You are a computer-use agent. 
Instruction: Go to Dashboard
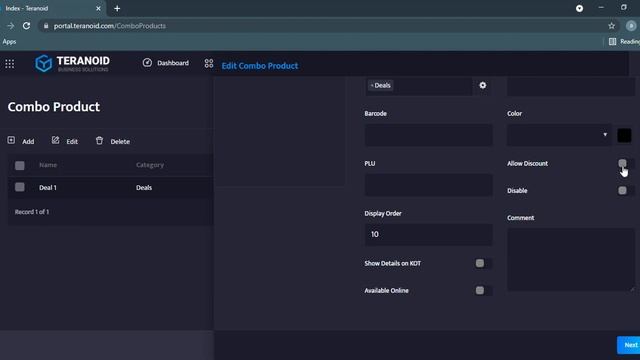(173, 63)
